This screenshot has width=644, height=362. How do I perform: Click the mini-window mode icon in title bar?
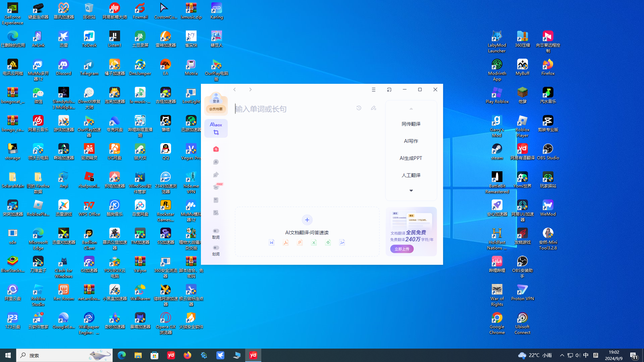pyautogui.click(x=389, y=89)
